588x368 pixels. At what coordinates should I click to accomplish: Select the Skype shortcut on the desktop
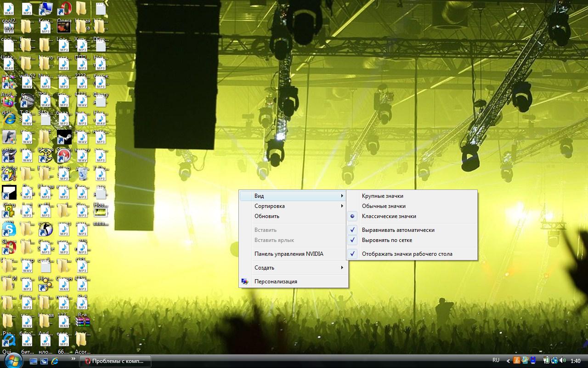pos(9,229)
